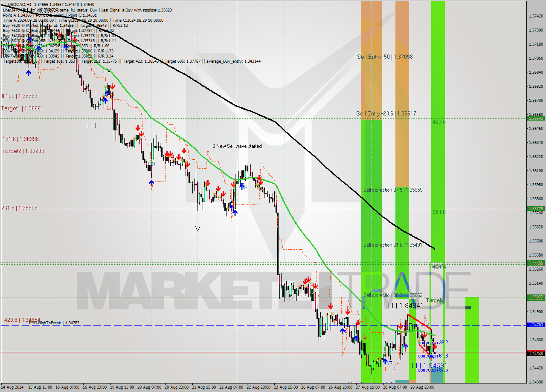Viewport: 546px width, 392px height.
Task: Click the 'I I I 1.34841' wave label
Action: [x=406, y=306]
